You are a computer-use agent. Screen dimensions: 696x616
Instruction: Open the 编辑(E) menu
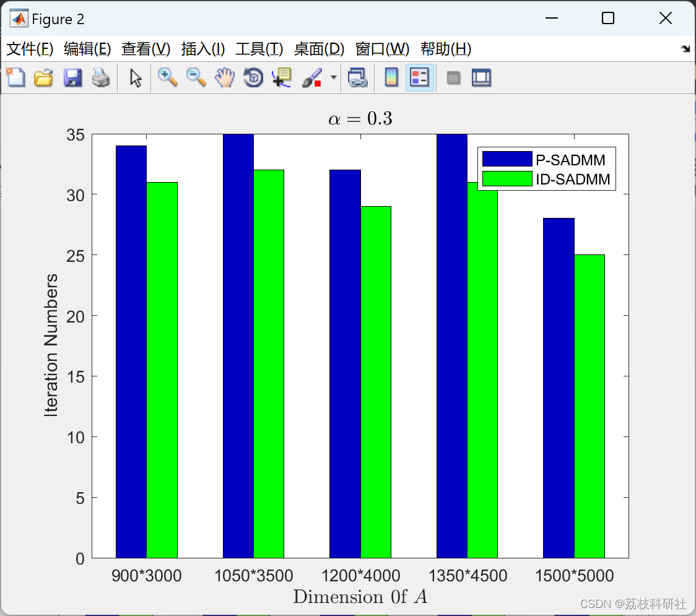[87, 49]
